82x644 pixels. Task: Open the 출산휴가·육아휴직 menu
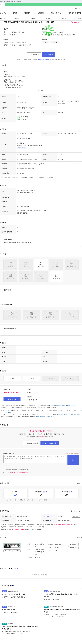point(75,13)
